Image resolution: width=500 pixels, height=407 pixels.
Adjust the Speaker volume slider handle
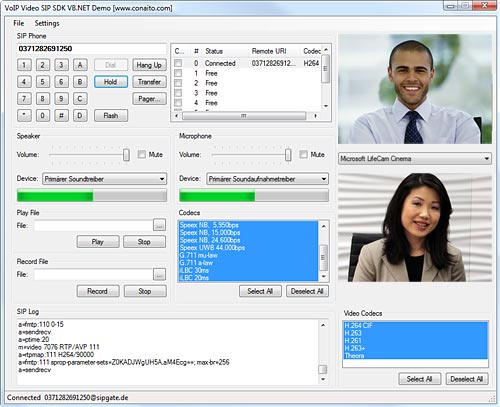pos(126,155)
